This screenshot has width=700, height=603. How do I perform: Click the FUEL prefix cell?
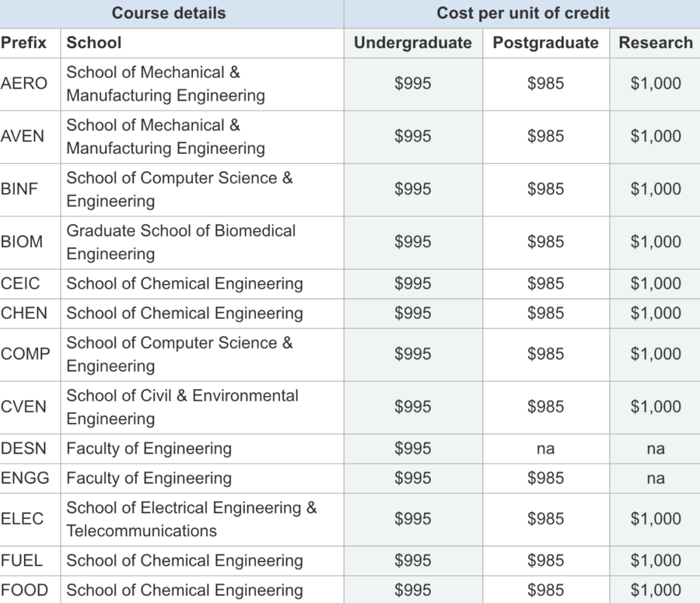pos(21,561)
